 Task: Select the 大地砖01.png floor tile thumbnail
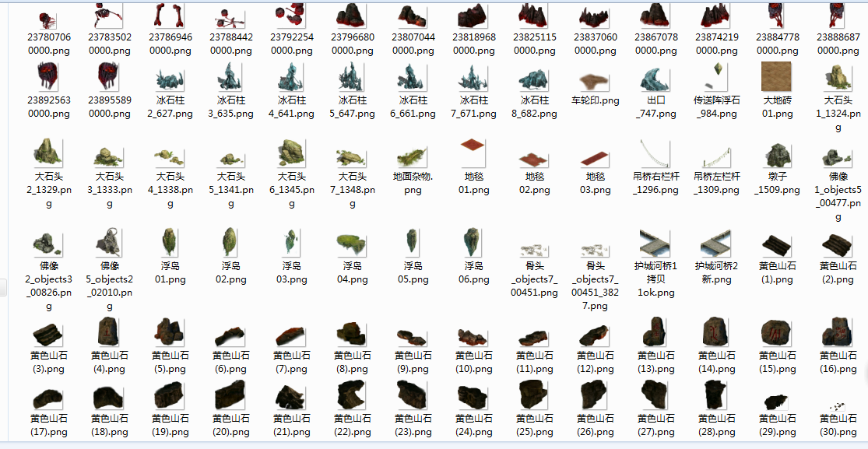(778, 77)
